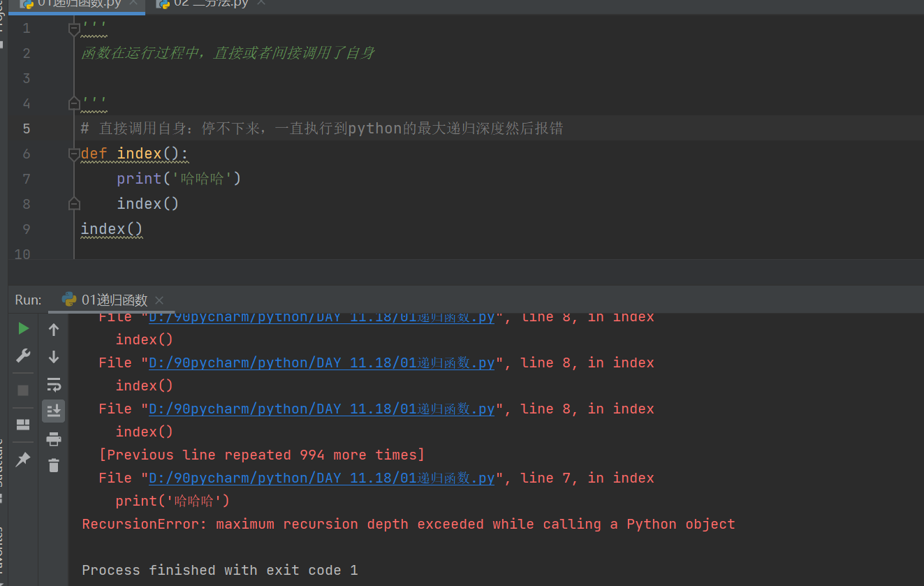Open run configuration wrench icon
This screenshot has height=586, width=924.
click(23, 356)
